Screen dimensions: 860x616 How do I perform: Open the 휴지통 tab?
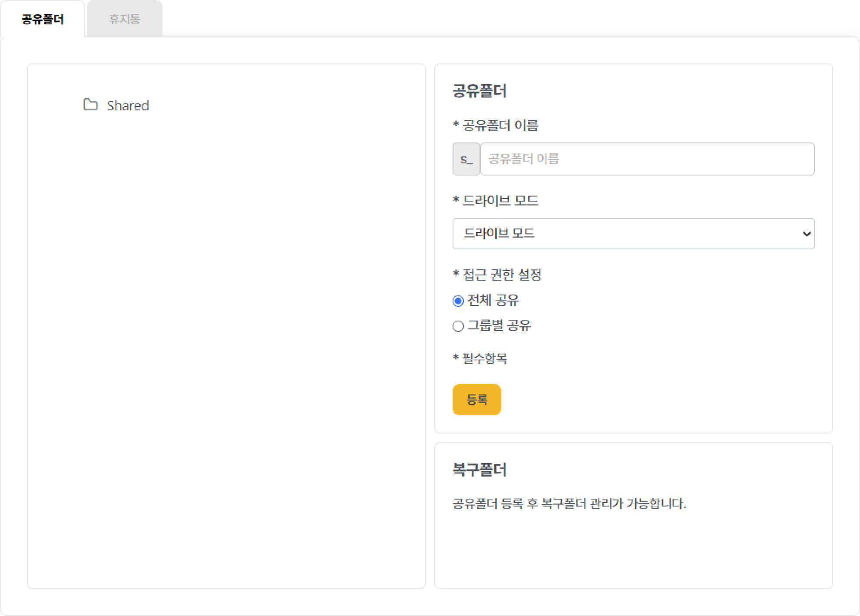(x=125, y=19)
